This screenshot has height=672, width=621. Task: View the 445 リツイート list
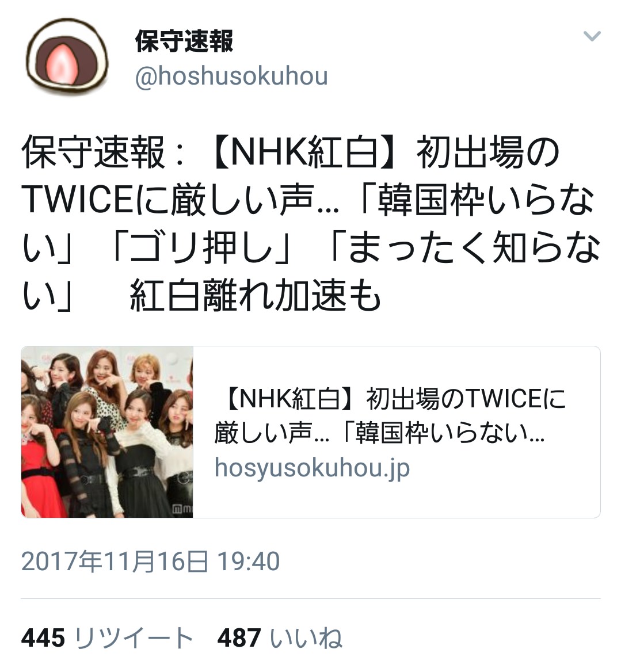pyautogui.click(x=107, y=638)
